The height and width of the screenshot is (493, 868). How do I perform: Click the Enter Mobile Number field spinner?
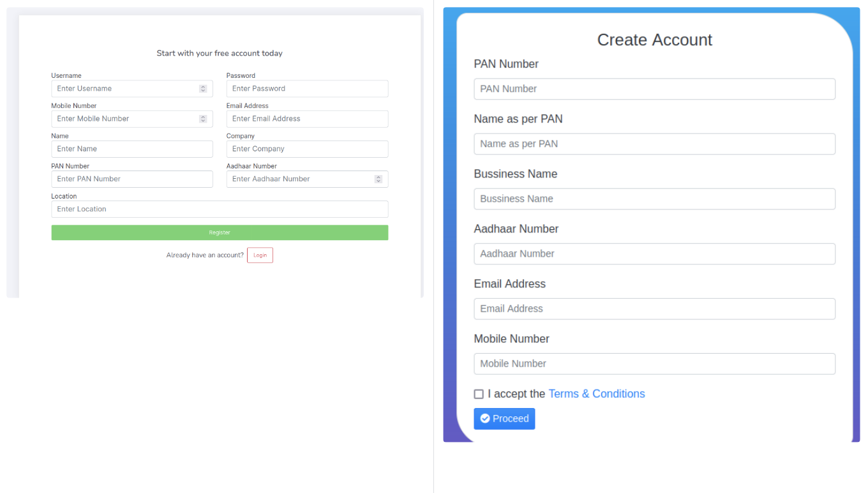tap(203, 119)
